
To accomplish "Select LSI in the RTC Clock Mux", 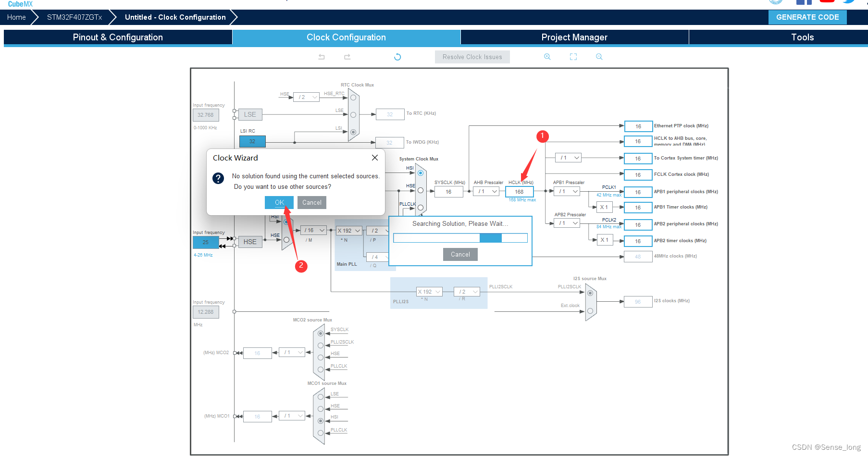I will click(353, 132).
